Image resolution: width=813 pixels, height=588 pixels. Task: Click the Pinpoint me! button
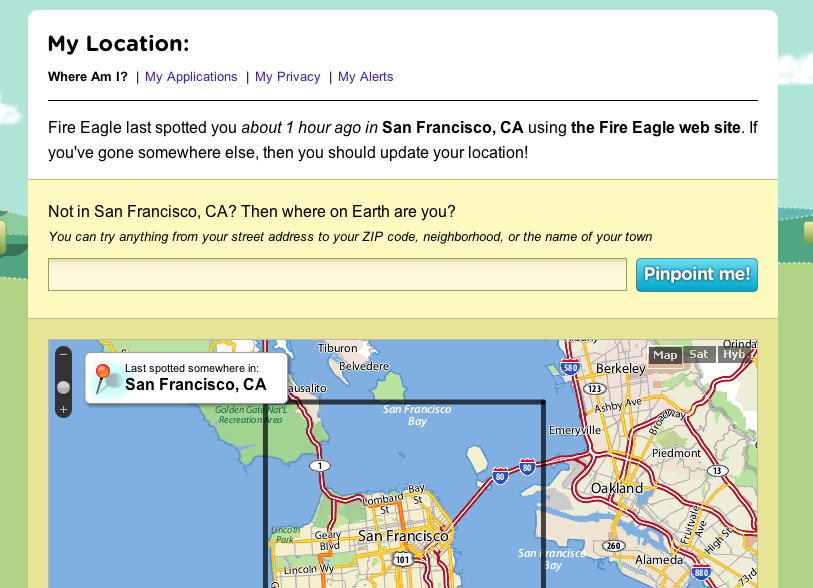[x=697, y=275]
